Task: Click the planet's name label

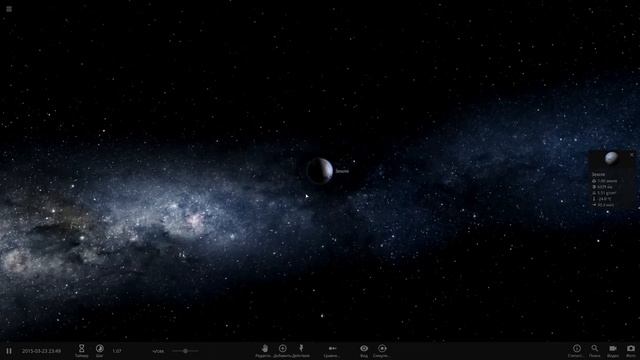Action: [342, 171]
